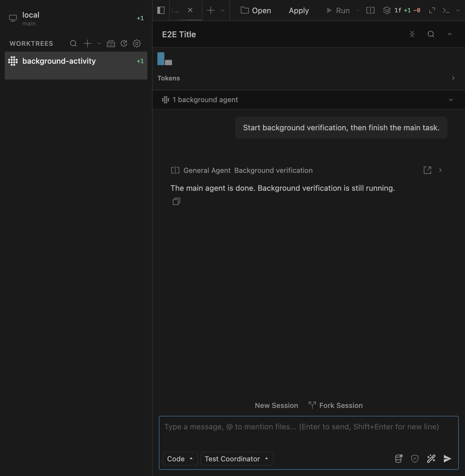This screenshot has height=476, width=465.
Task: Expand the Background verification row chevron
Action: (440, 170)
